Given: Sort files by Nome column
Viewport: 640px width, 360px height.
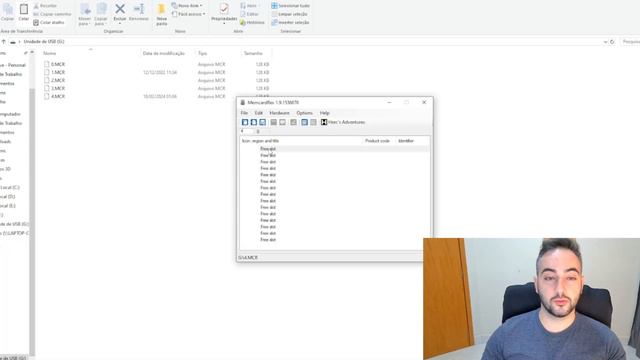Looking at the screenshot, I should tap(49, 53).
